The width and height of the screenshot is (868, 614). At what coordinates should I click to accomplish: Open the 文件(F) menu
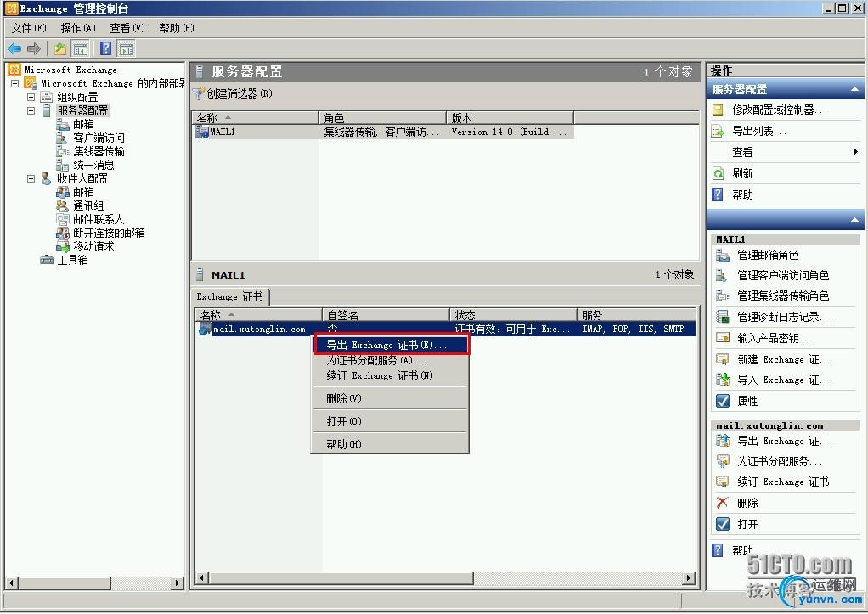(x=29, y=28)
